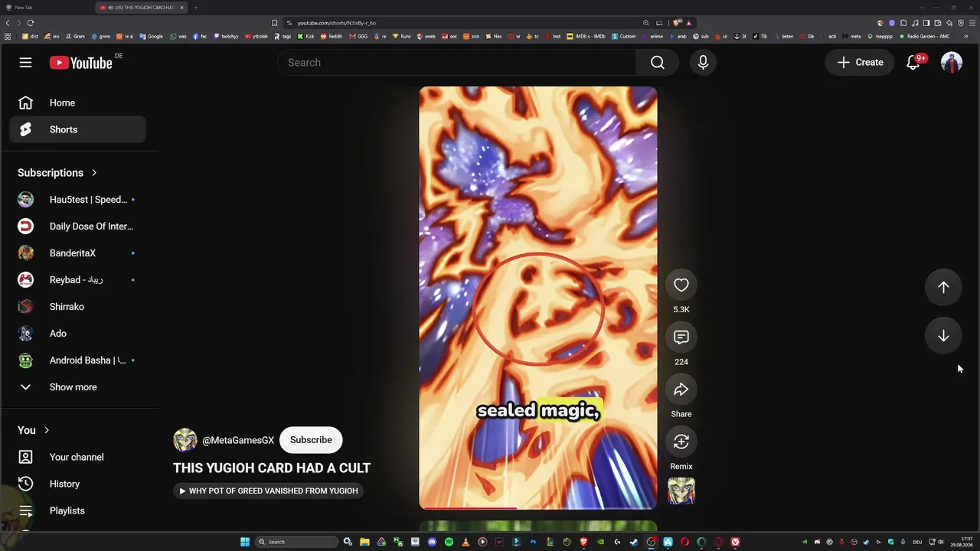
Task: Open the BanderitaX subscription channel
Action: pyautogui.click(x=78, y=253)
